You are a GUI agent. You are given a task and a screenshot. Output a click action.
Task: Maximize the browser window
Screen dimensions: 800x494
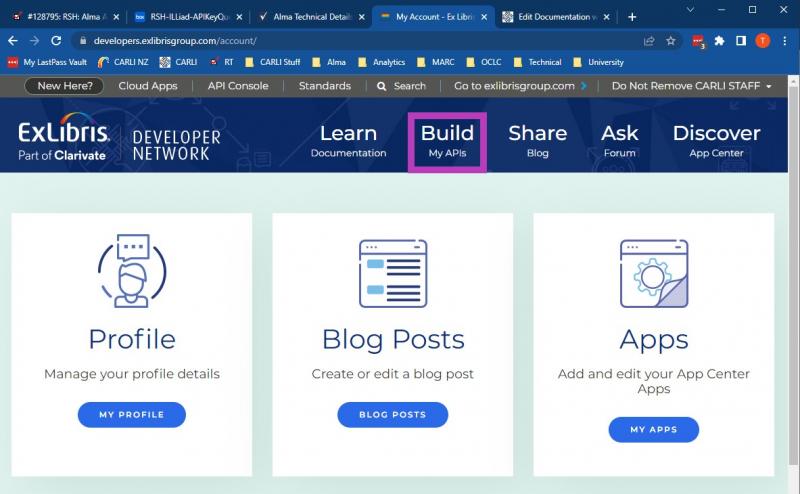point(753,10)
